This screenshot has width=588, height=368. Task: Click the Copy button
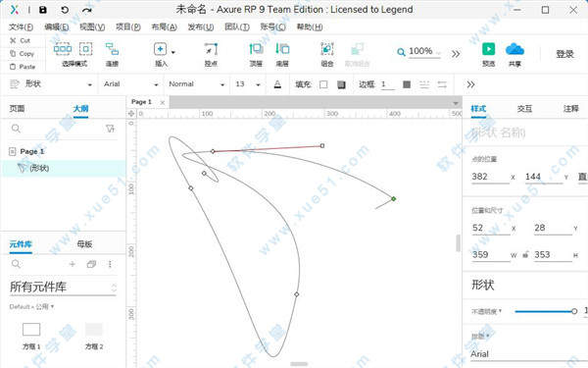coord(22,54)
